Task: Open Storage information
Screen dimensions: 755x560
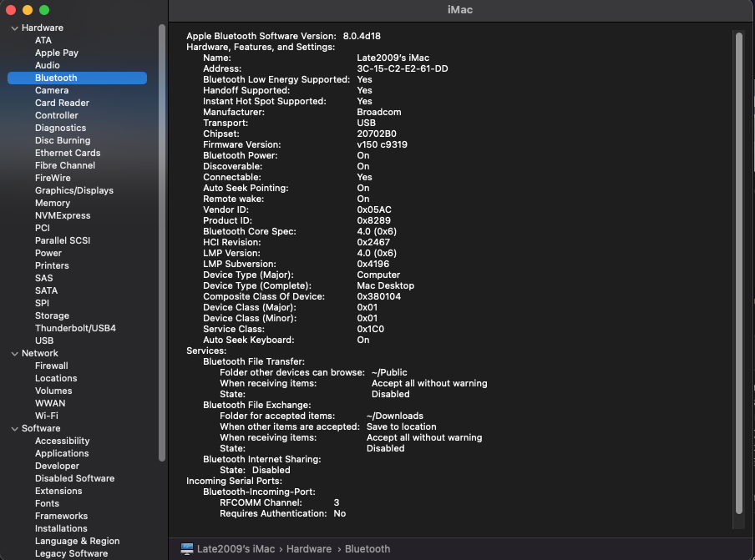Action: tap(52, 315)
